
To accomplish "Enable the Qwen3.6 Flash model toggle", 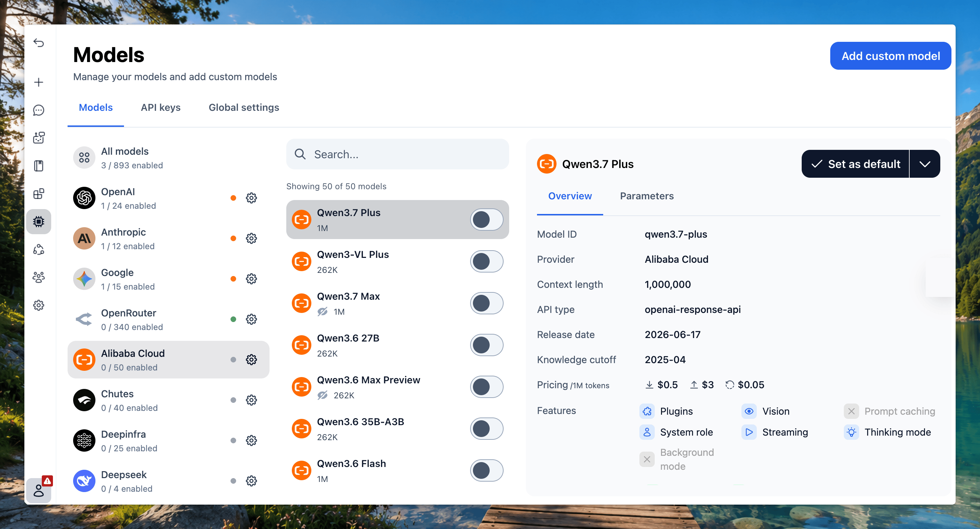I will point(487,471).
